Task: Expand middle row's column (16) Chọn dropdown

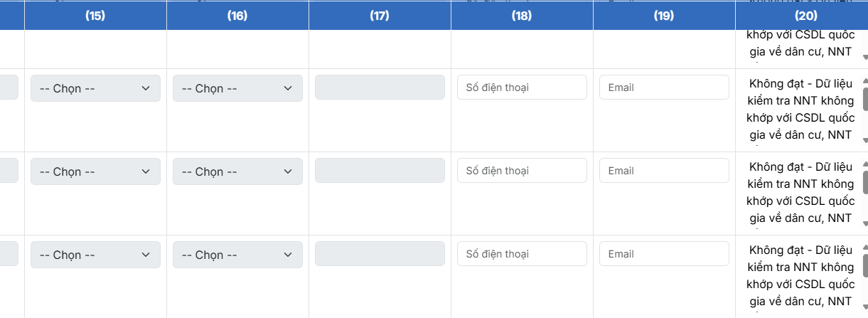Action: tap(237, 171)
